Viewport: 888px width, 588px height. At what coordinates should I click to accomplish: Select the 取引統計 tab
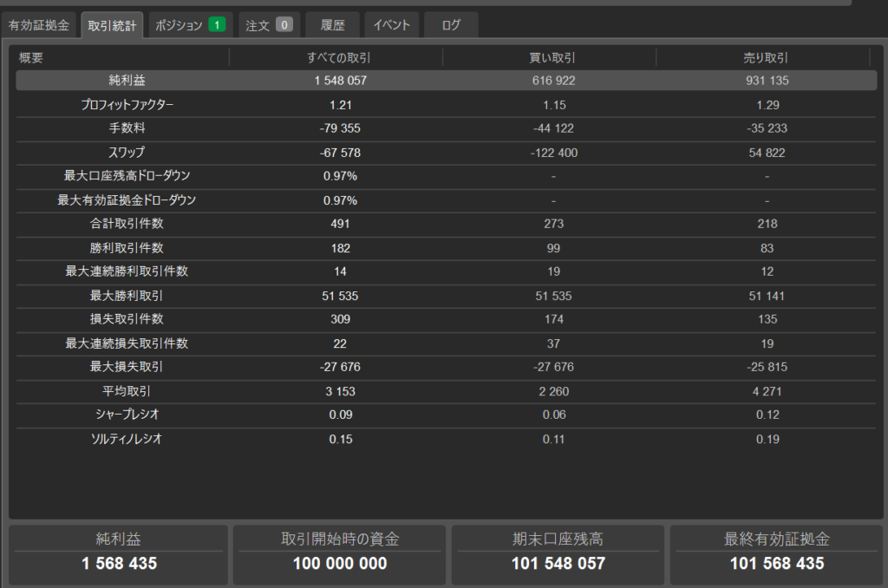click(112, 25)
